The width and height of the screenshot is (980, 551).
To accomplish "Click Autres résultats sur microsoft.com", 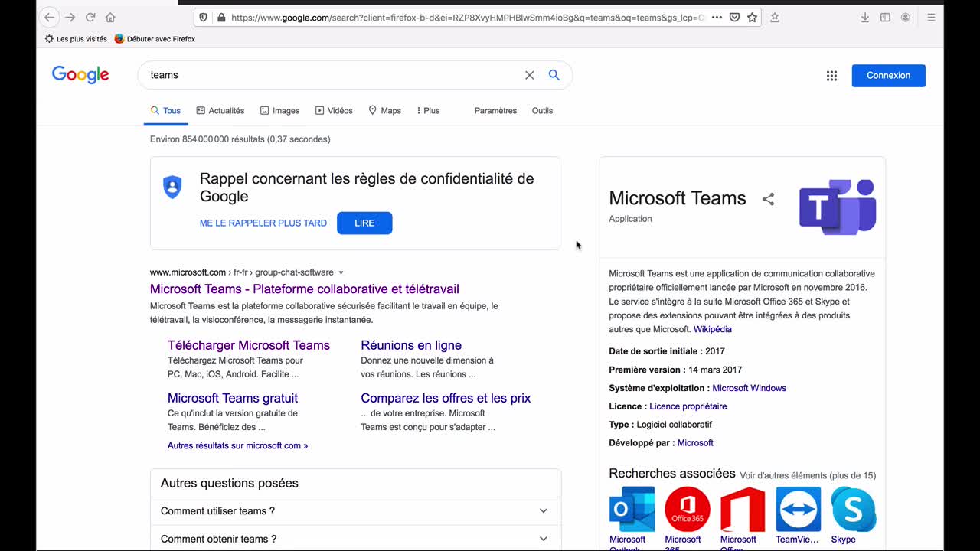I will (237, 445).
